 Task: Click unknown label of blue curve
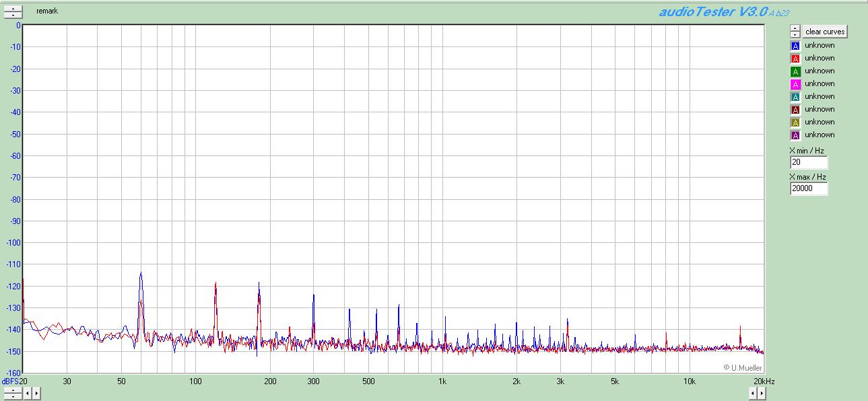coord(820,45)
